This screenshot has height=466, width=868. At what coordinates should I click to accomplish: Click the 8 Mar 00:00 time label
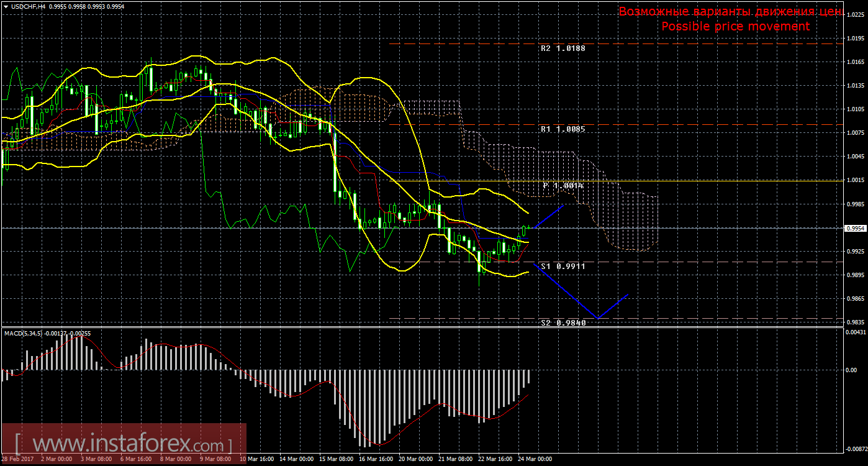pyautogui.click(x=176, y=459)
